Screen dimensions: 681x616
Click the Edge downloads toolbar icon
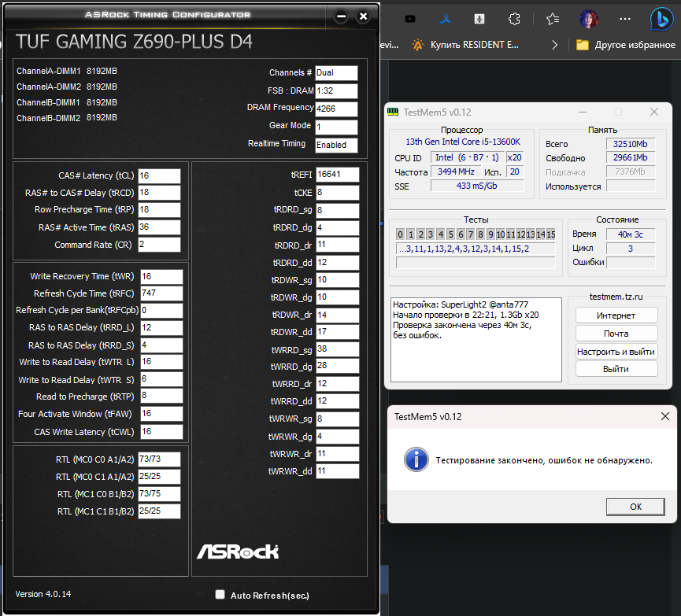pos(479,19)
